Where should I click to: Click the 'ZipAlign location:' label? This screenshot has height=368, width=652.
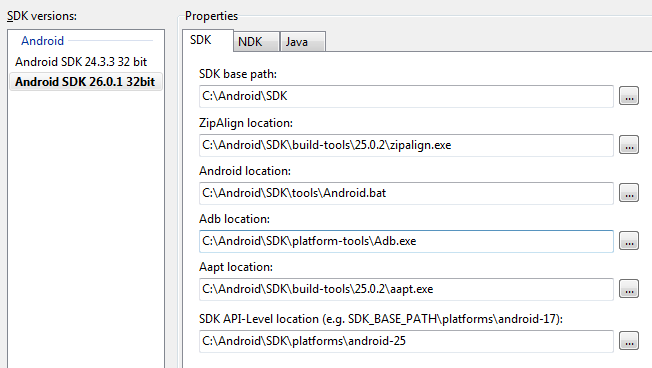pos(246,123)
